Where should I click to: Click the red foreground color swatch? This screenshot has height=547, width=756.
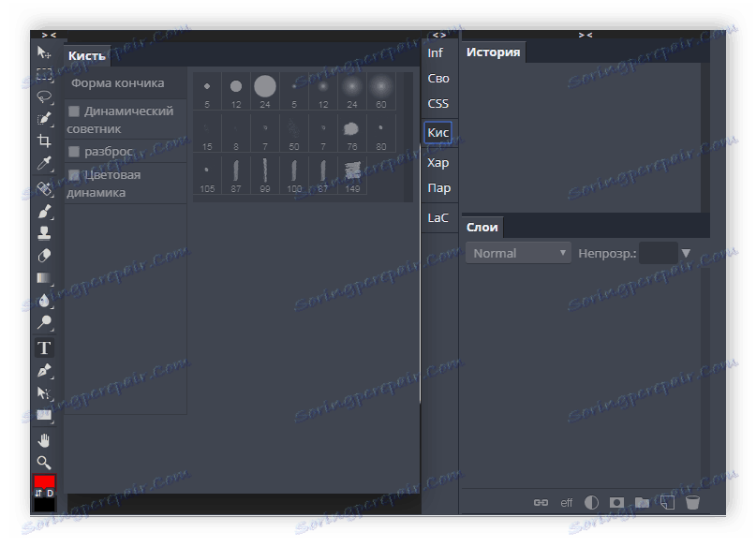[x=44, y=481]
